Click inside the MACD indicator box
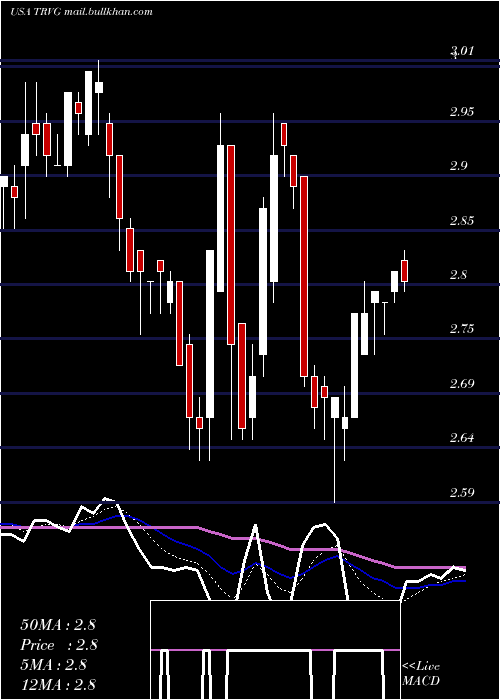The image size is (500, 700). (x=275, y=650)
